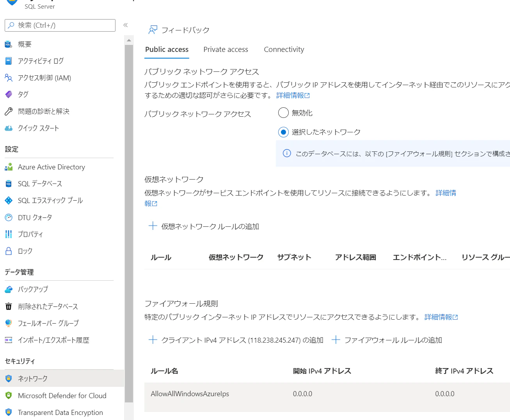
Task: Click the plus icon for 仮想ネットワーク ルールの追加
Action: 153,226
